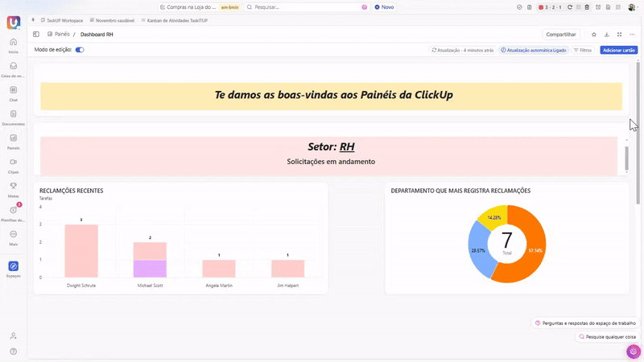Click the Compartilhar button
The width and height of the screenshot is (644, 362).
(x=560, y=35)
